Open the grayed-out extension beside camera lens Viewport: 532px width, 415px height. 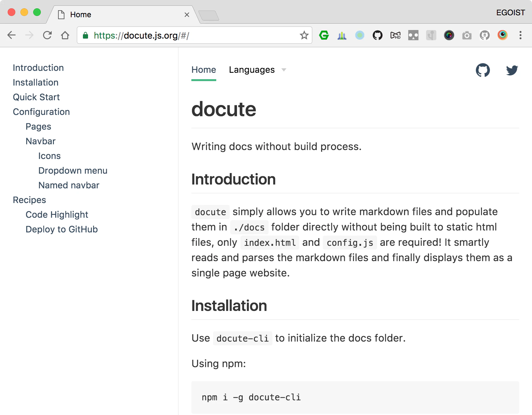click(431, 35)
